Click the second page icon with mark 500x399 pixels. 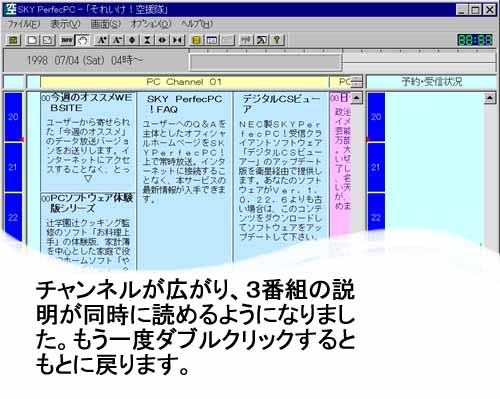click(x=48, y=40)
